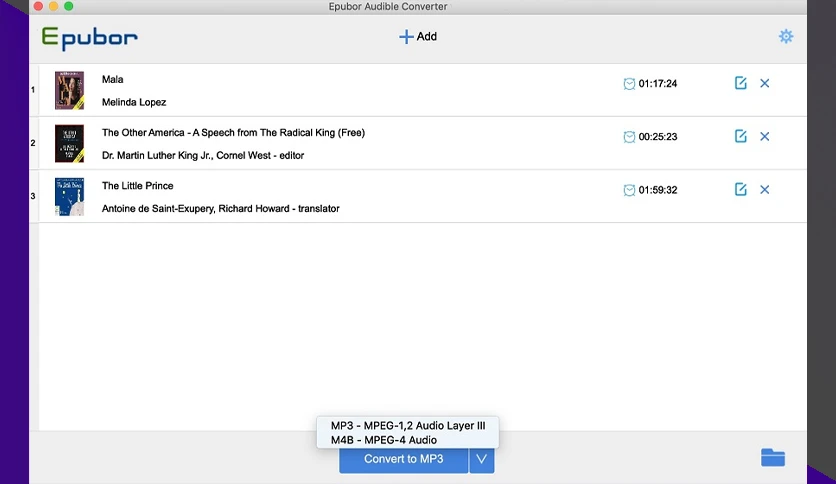Select row number 1

coord(33,90)
